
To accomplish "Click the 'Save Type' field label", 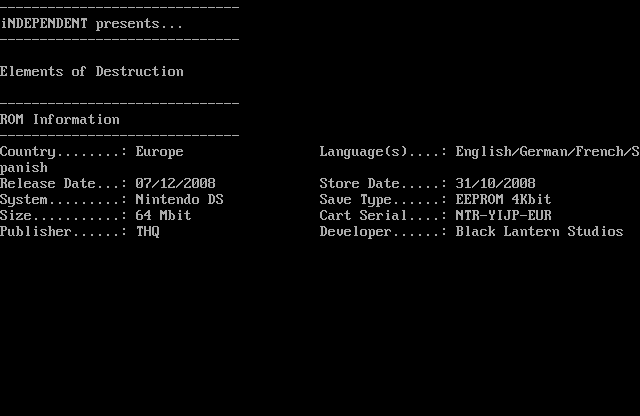I will [x=356, y=199].
